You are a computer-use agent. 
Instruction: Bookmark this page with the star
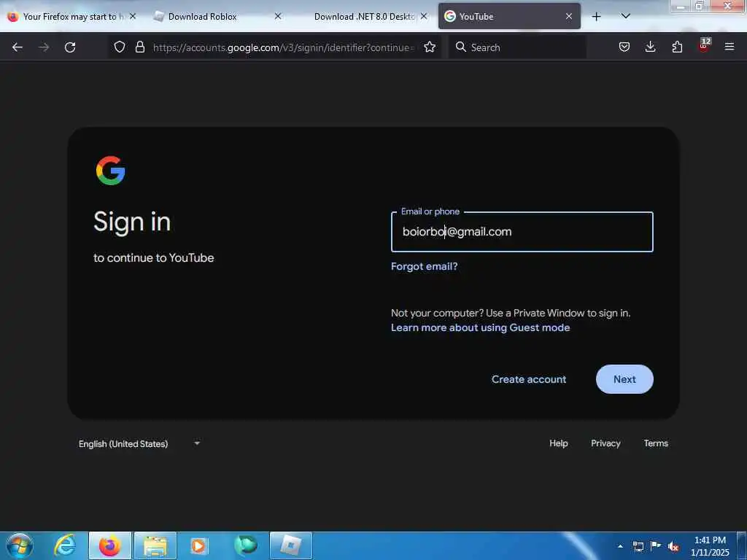tap(430, 47)
